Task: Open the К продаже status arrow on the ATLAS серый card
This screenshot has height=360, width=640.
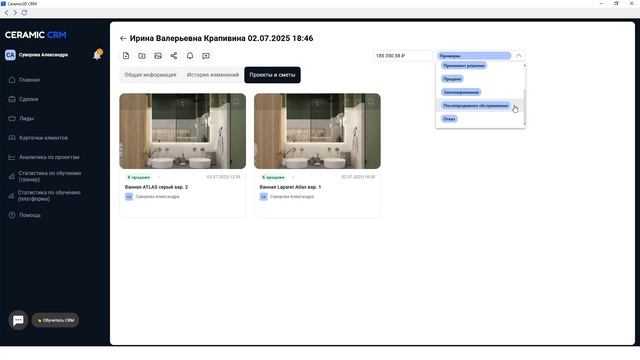Action: (x=158, y=178)
